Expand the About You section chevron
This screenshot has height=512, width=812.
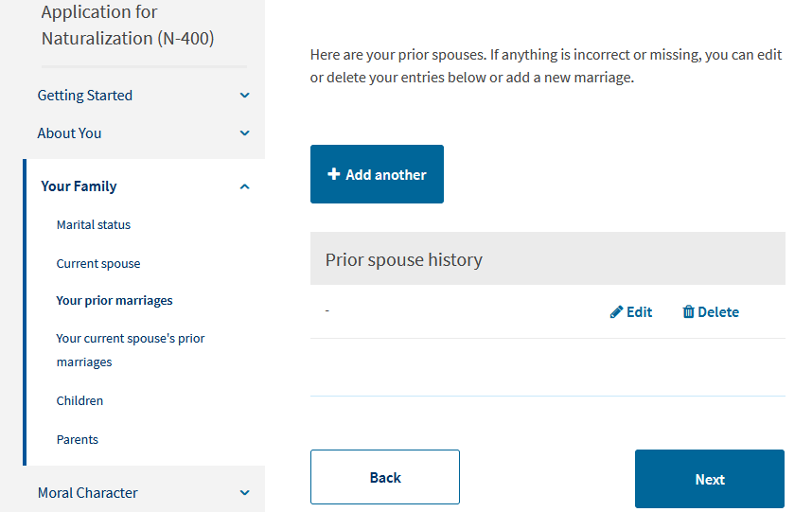pos(245,133)
